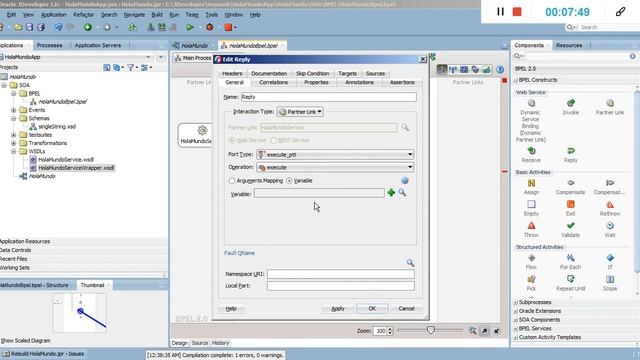Adjust the diagram Zoom slider handle
The image size is (640, 360).
click(x=431, y=330)
